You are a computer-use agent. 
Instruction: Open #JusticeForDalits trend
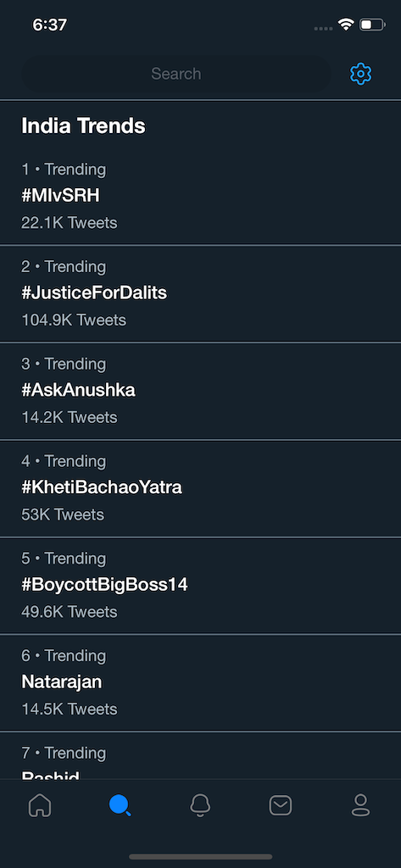pyautogui.click(x=200, y=293)
